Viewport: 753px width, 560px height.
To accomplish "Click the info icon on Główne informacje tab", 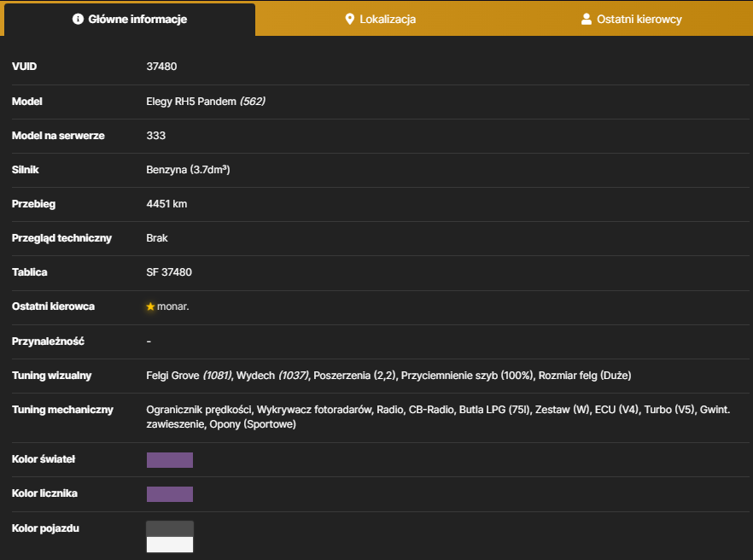I will (x=78, y=19).
